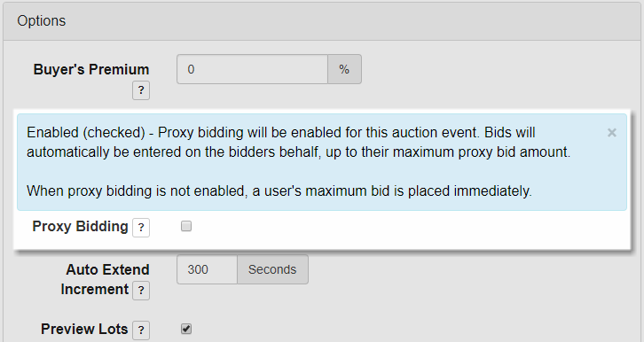Dismiss the proxy bidding info alert
This screenshot has width=644, height=342.
(x=612, y=132)
